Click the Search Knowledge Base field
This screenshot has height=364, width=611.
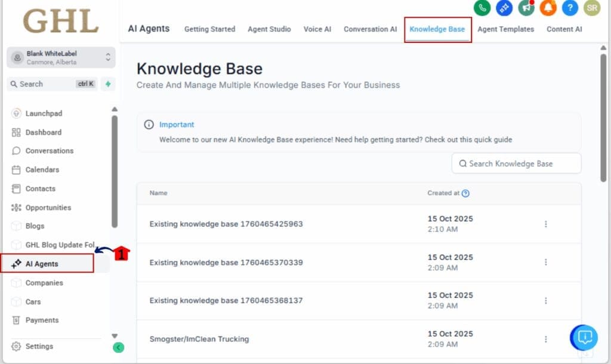516,163
